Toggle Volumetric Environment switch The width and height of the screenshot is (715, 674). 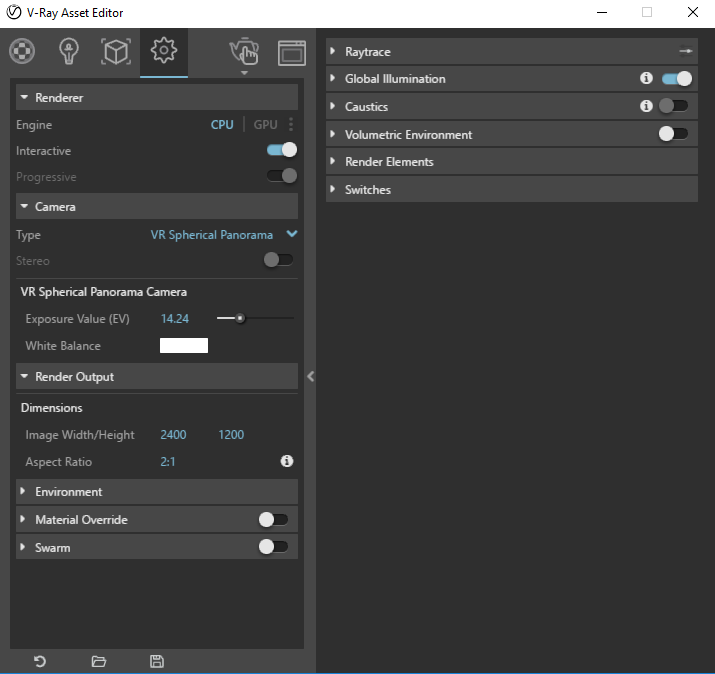click(674, 134)
